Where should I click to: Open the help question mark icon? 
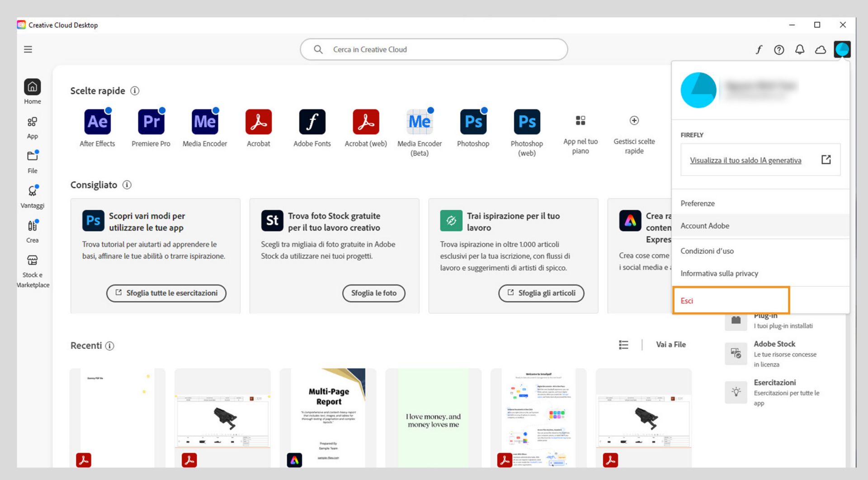[779, 50]
